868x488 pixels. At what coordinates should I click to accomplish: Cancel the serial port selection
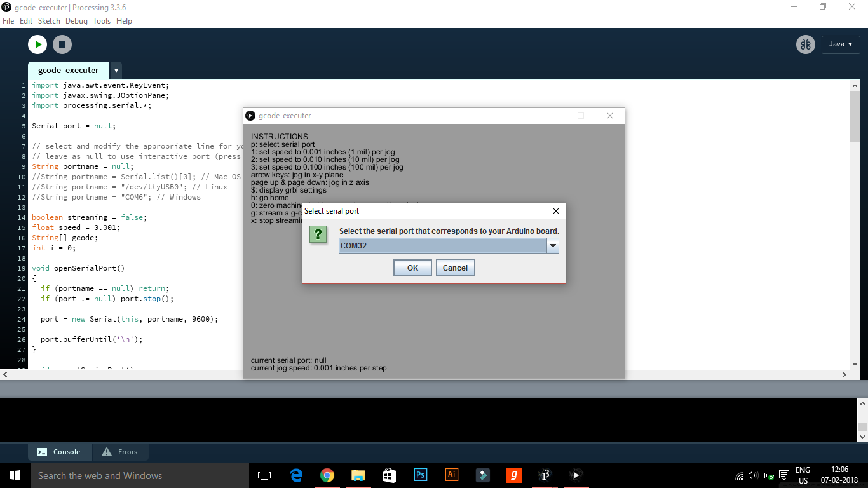[x=455, y=268]
